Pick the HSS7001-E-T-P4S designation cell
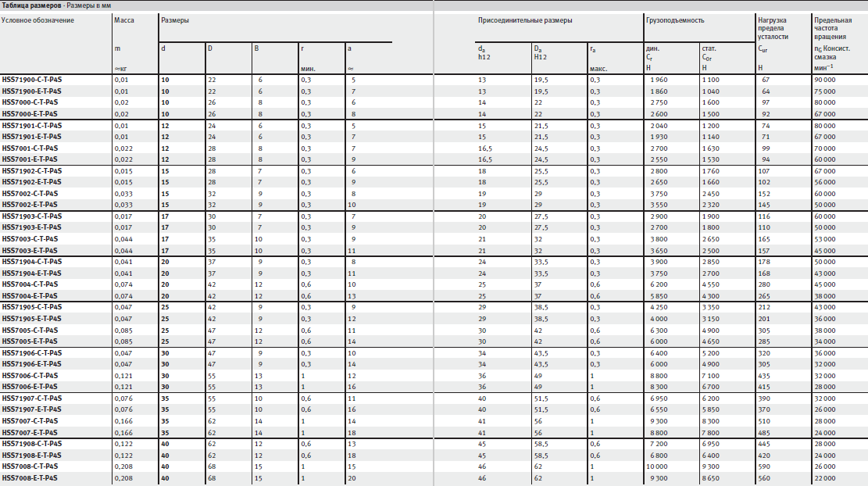 click(30, 159)
